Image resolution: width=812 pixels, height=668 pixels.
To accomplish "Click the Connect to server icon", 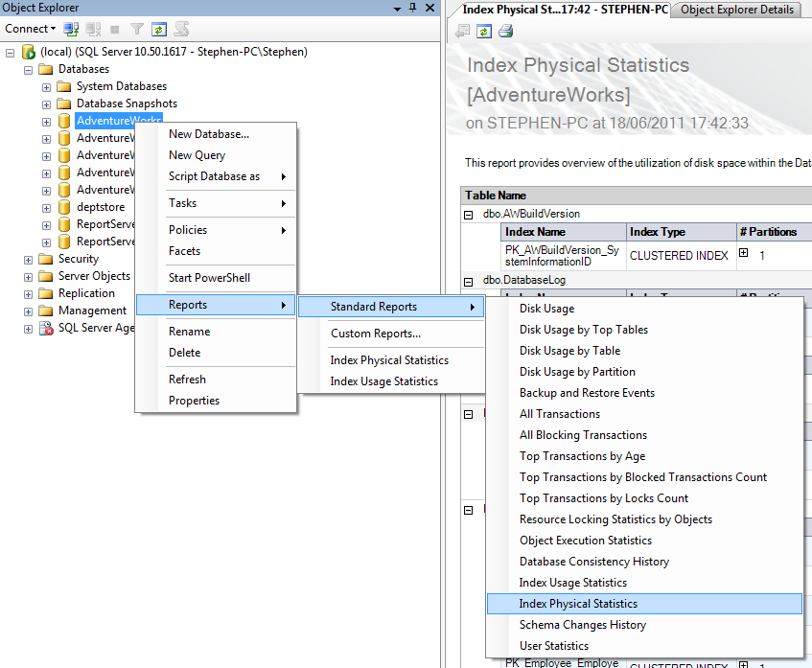I will point(69,29).
